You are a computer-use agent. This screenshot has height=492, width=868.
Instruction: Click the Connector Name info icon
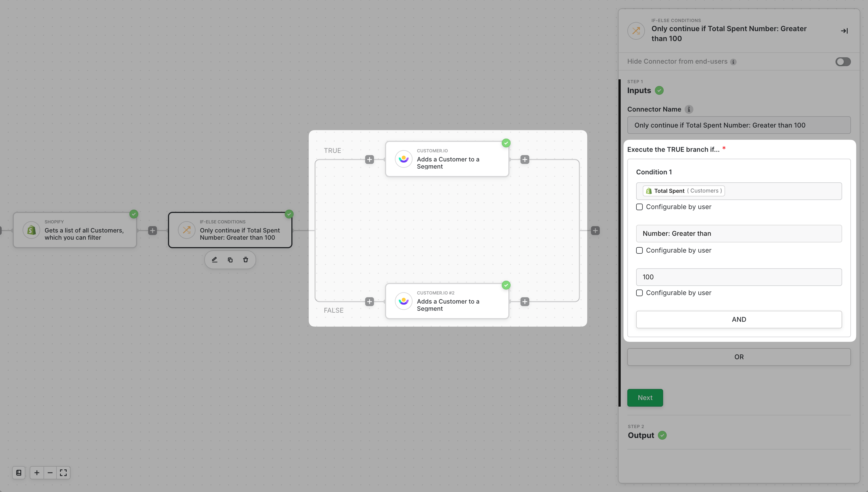(689, 109)
